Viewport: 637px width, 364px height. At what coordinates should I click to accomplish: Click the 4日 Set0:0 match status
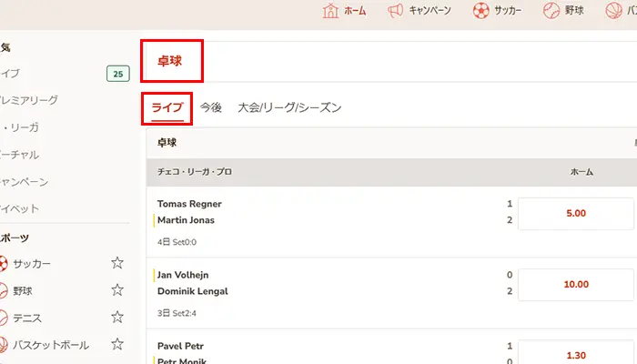click(x=177, y=243)
